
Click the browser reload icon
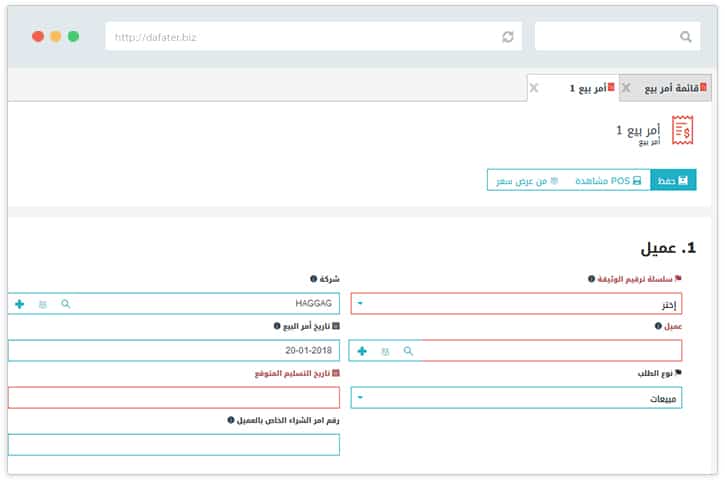coord(508,37)
